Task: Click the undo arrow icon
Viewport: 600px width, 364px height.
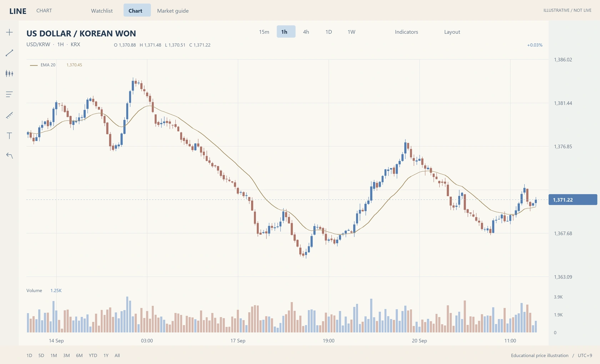Action: (x=9, y=156)
